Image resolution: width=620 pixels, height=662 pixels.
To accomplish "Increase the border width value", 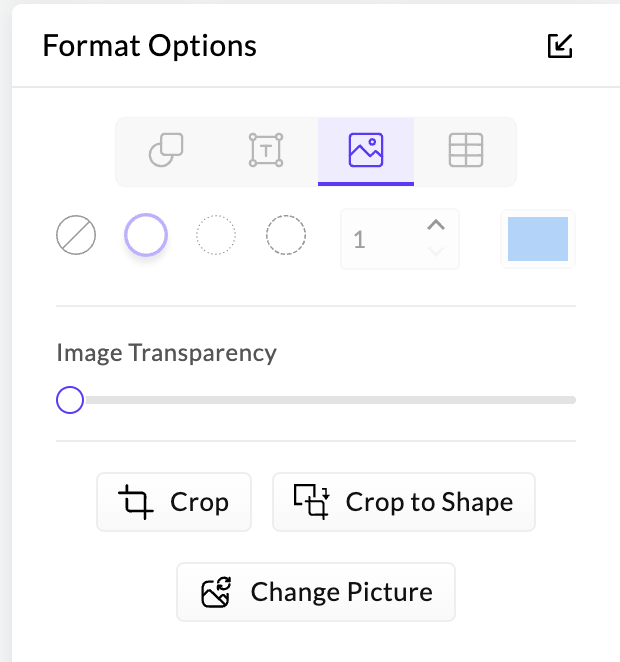I will click(x=436, y=226).
